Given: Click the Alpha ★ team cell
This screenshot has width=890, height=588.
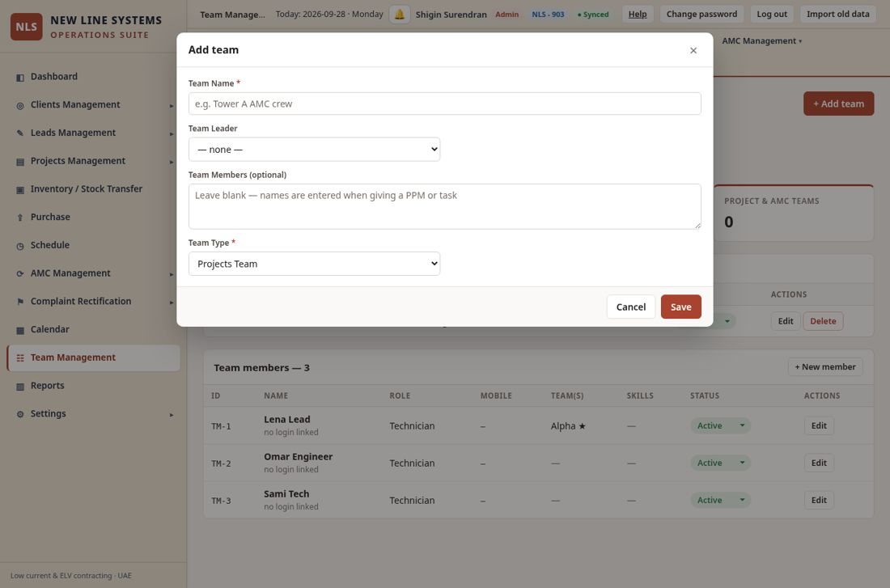Looking at the screenshot, I should click(x=568, y=425).
